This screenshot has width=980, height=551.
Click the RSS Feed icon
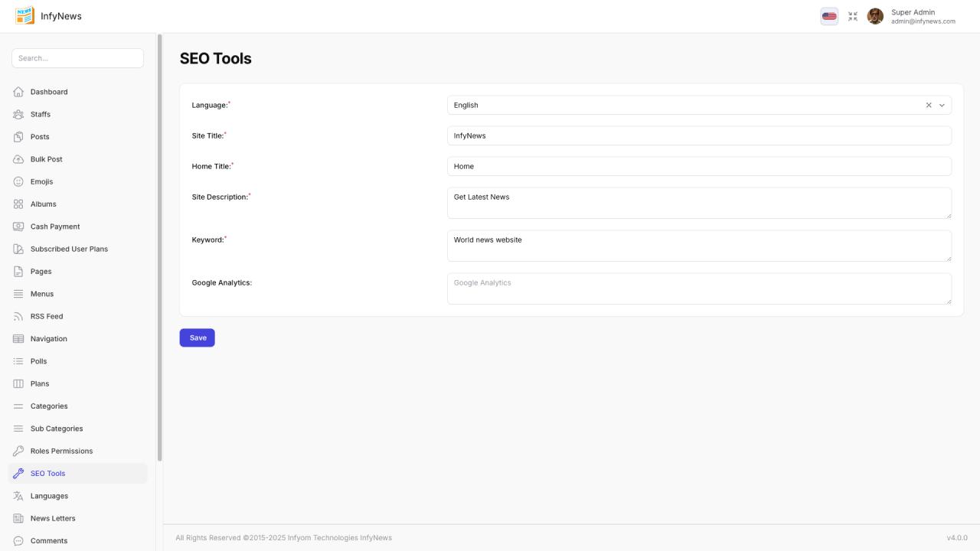point(18,316)
